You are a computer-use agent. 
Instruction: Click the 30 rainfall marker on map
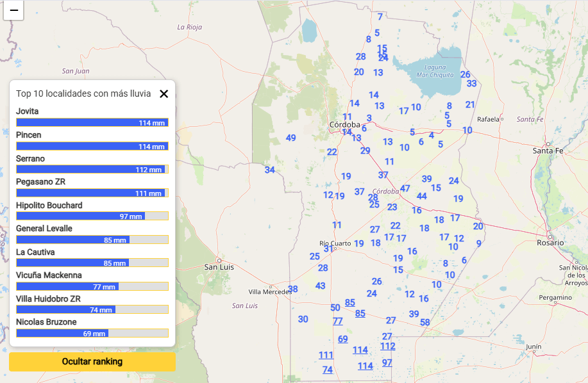point(303,319)
